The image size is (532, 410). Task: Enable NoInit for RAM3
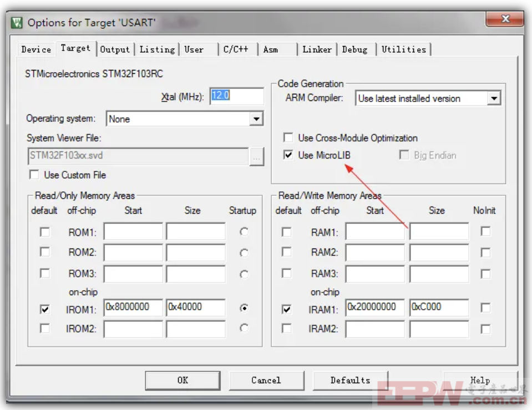click(485, 274)
